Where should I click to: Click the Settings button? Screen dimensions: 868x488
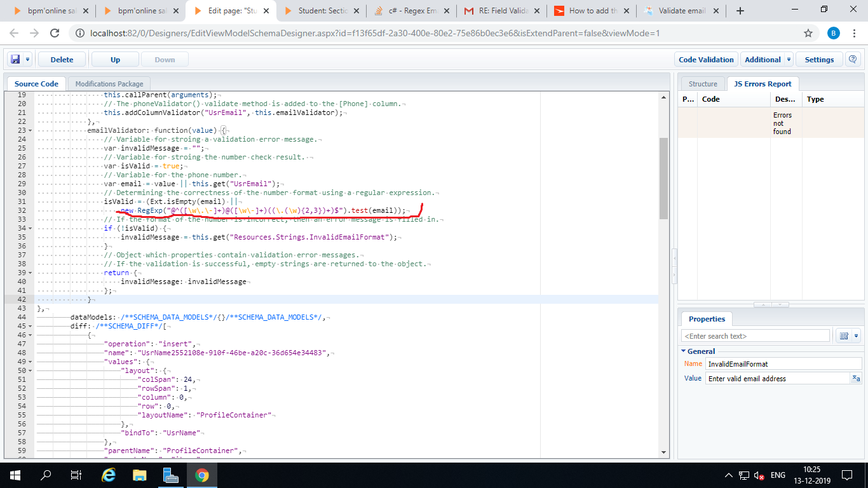point(819,59)
